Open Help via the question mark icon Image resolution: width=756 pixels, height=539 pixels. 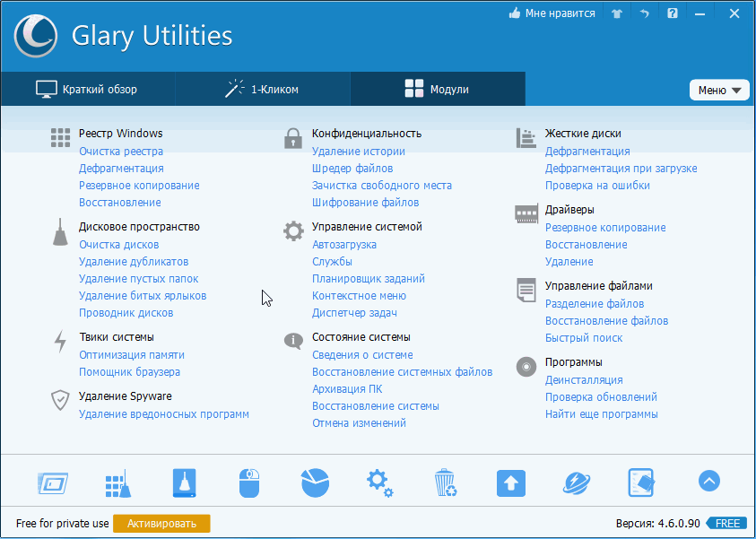point(672,13)
